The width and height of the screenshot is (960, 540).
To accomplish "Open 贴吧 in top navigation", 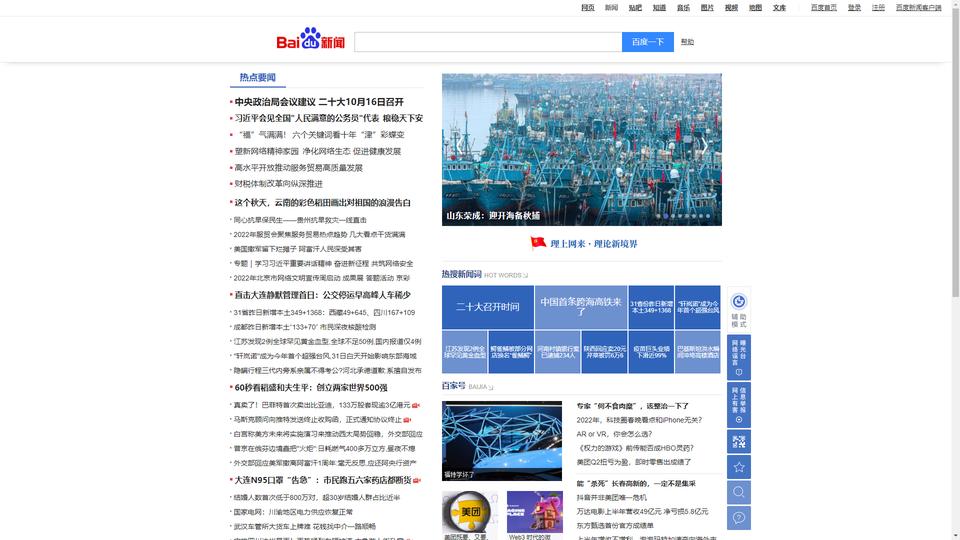I will [635, 8].
